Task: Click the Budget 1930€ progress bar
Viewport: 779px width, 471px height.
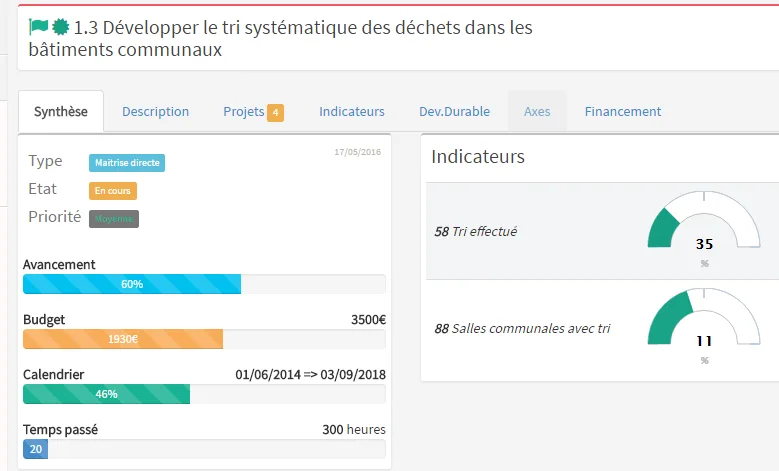Action: click(x=204, y=339)
